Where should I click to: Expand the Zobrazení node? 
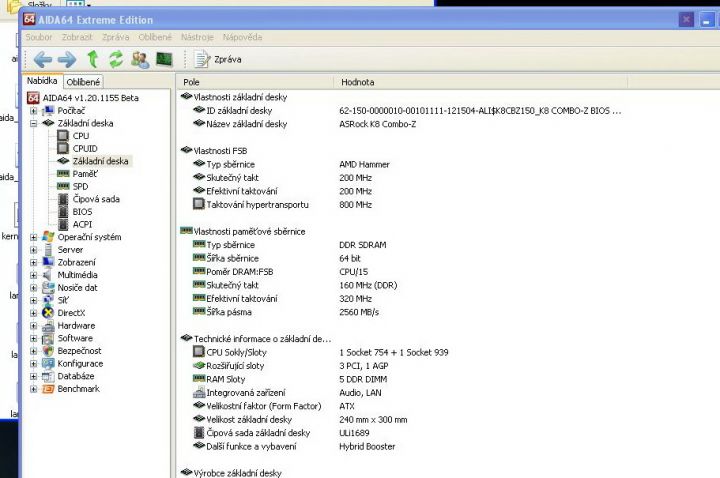coord(34,262)
